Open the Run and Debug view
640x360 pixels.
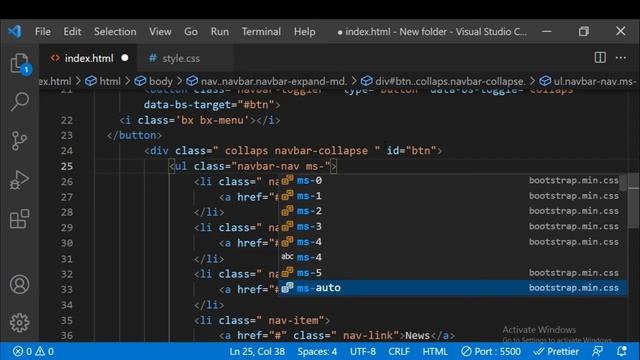pos(20,180)
